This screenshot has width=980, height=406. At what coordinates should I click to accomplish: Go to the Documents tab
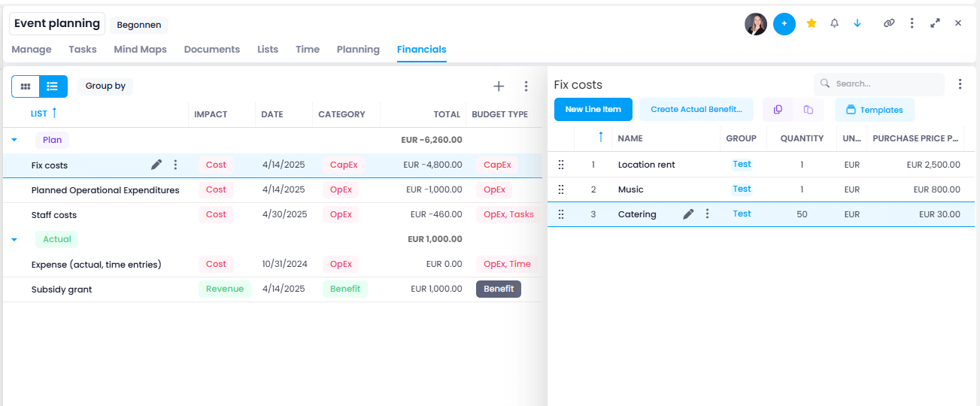pyautogui.click(x=212, y=49)
